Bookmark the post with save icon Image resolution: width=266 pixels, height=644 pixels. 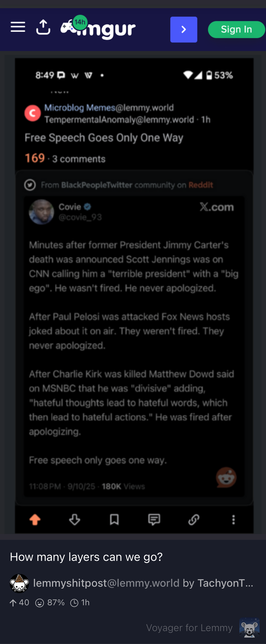pyautogui.click(x=114, y=519)
